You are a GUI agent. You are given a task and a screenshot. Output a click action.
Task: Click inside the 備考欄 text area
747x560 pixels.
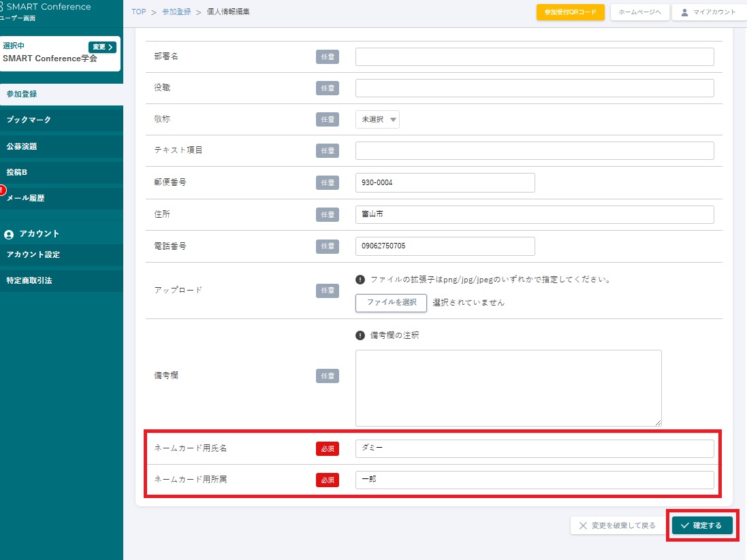508,388
